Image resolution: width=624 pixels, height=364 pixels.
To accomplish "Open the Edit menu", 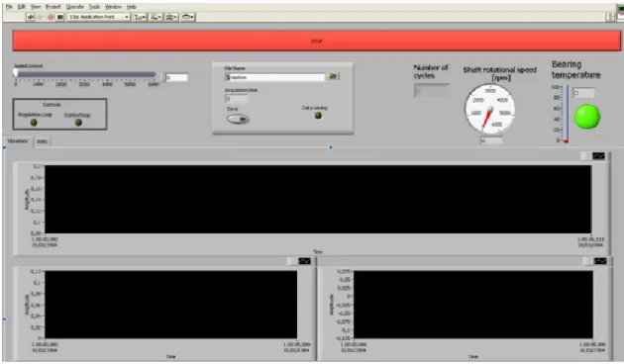I will [x=22, y=7].
